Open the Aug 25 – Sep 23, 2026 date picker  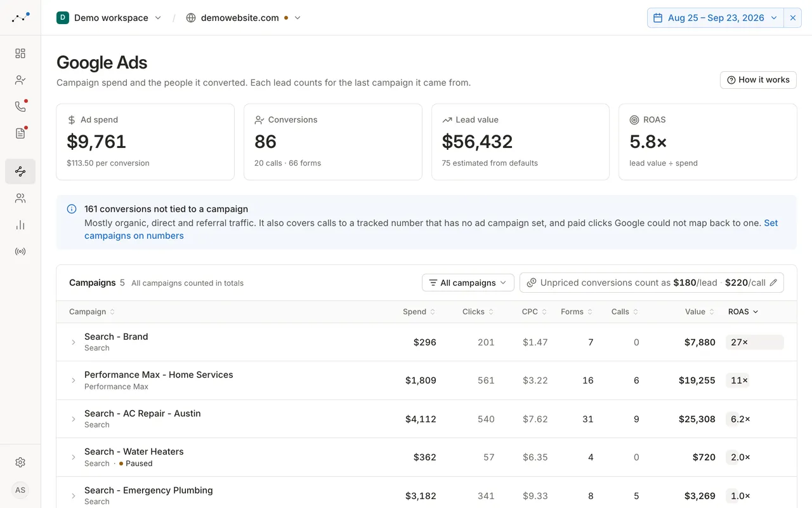[x=716, y=18]
